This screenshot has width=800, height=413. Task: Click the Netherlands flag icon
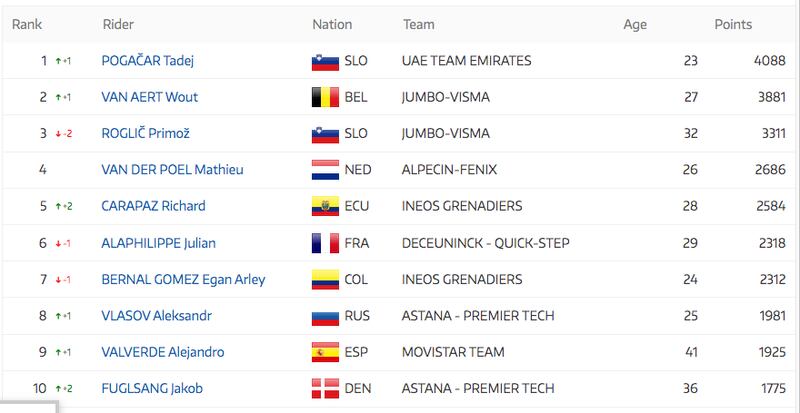(x=326, y=170)
